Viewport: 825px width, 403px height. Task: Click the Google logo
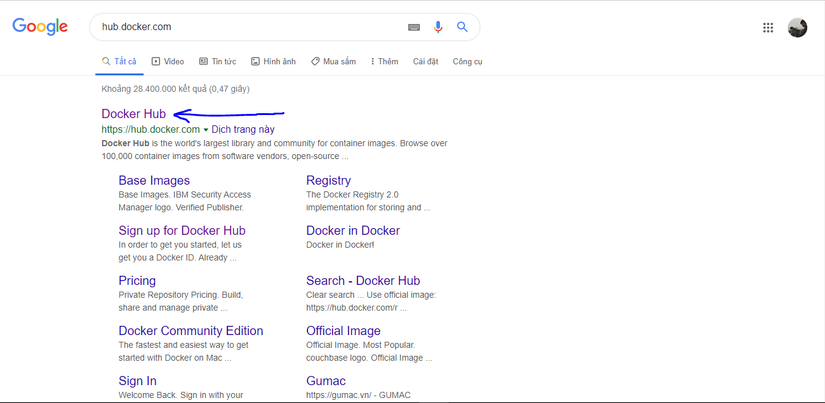tap(40, 27)
